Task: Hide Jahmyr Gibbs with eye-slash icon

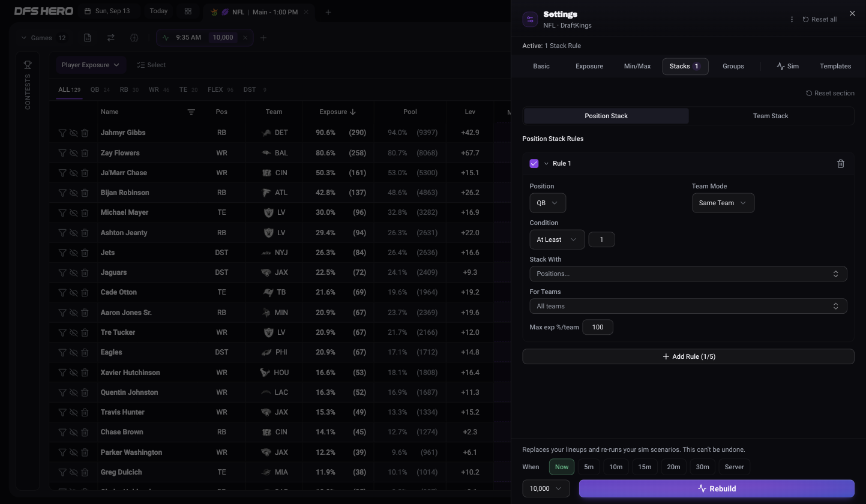Action: [73, 133]
